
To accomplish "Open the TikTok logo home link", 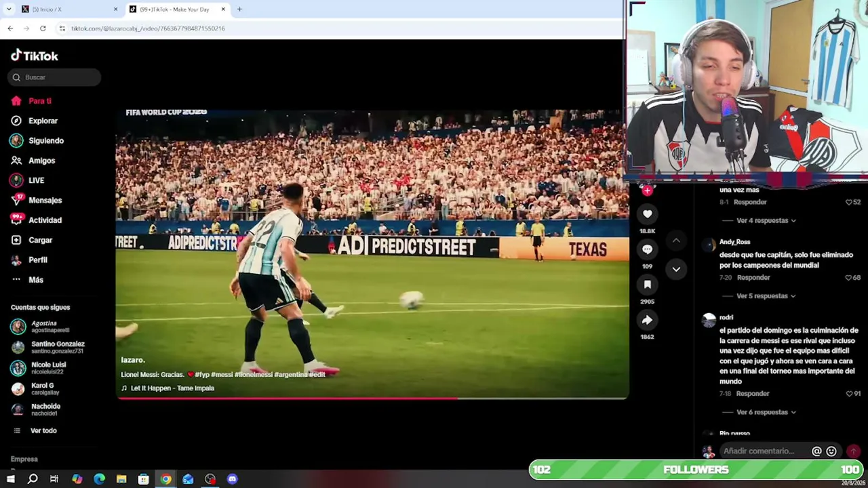I will coord(35,56).
